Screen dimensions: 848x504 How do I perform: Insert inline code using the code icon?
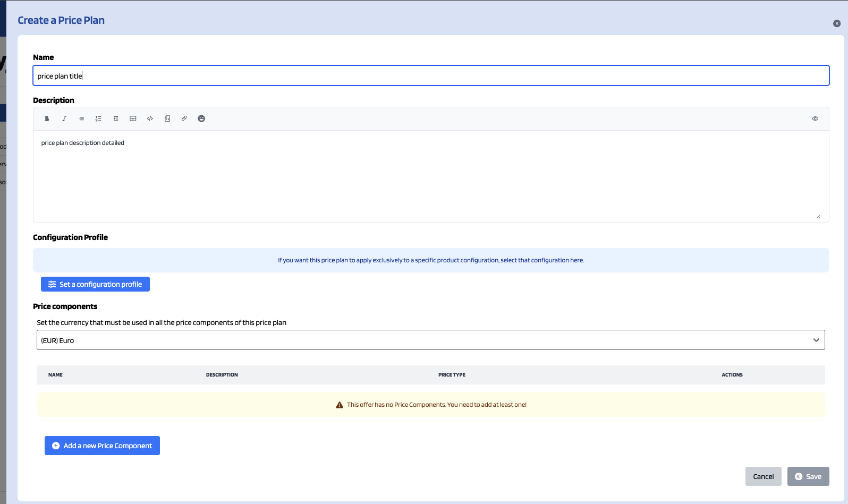[x=150, y=118]
